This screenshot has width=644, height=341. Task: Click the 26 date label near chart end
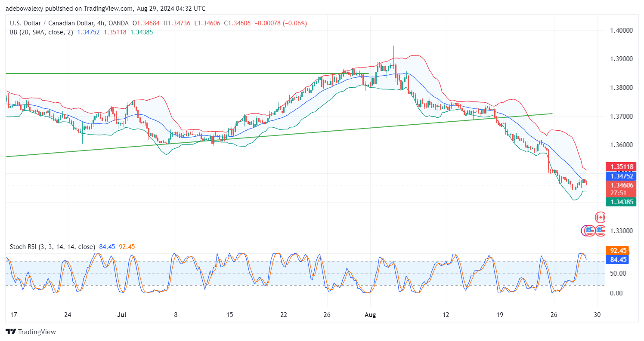click(x=554, y=315)
